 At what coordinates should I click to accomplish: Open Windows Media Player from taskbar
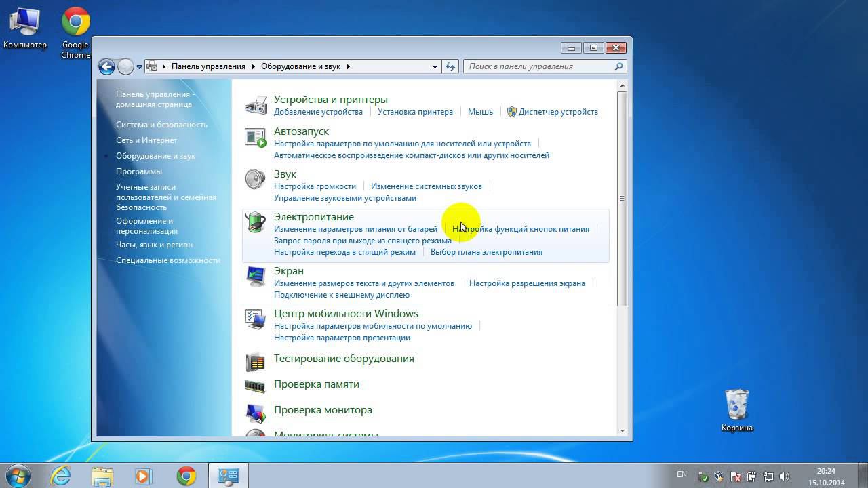coord(143,476)
